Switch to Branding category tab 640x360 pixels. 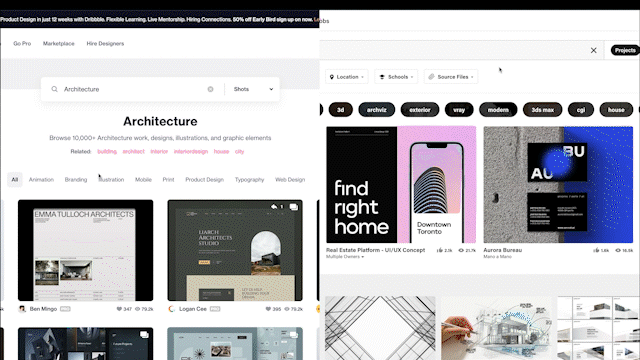[x=76, y=180]
